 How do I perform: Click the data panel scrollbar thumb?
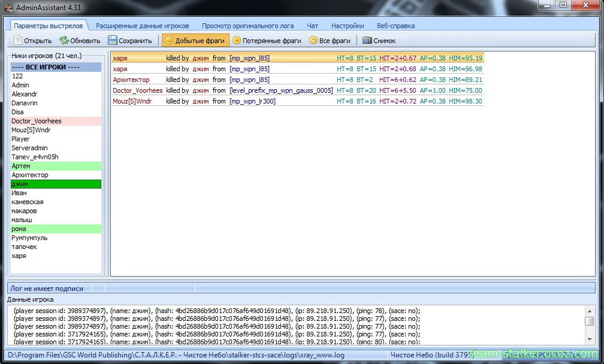pos(590,321)
